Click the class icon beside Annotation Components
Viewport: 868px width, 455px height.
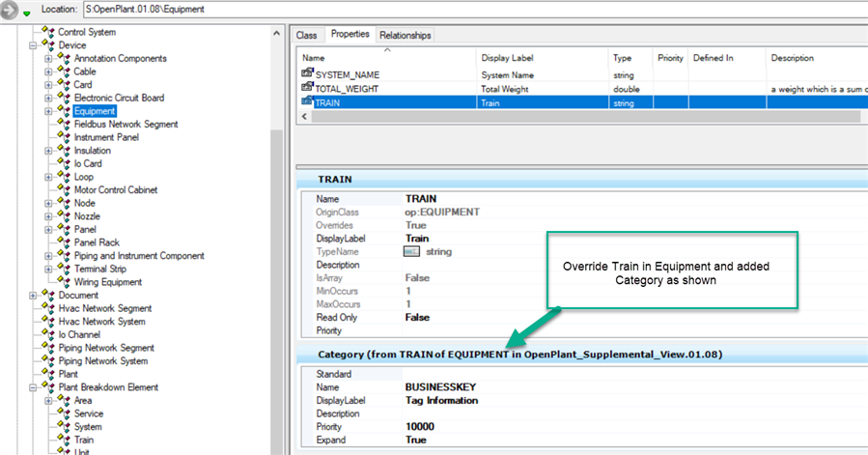tap(64, 58)
